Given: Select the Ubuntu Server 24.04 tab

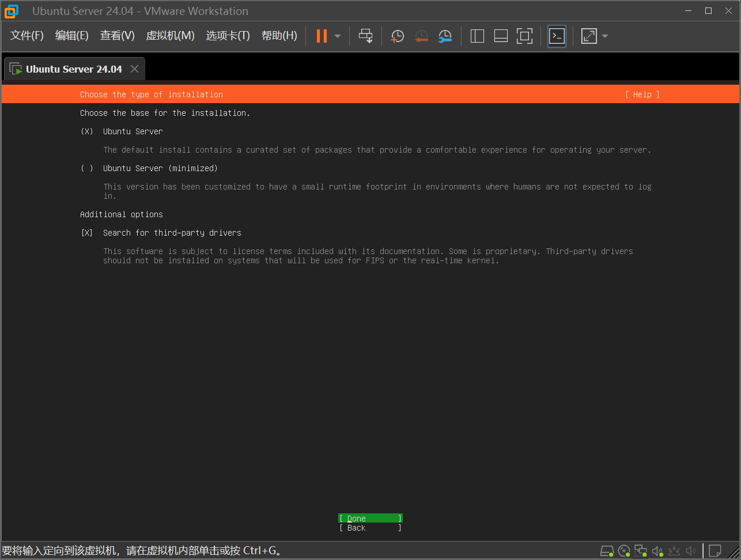Looking at the screenshot, I should [x=74, y=69].
